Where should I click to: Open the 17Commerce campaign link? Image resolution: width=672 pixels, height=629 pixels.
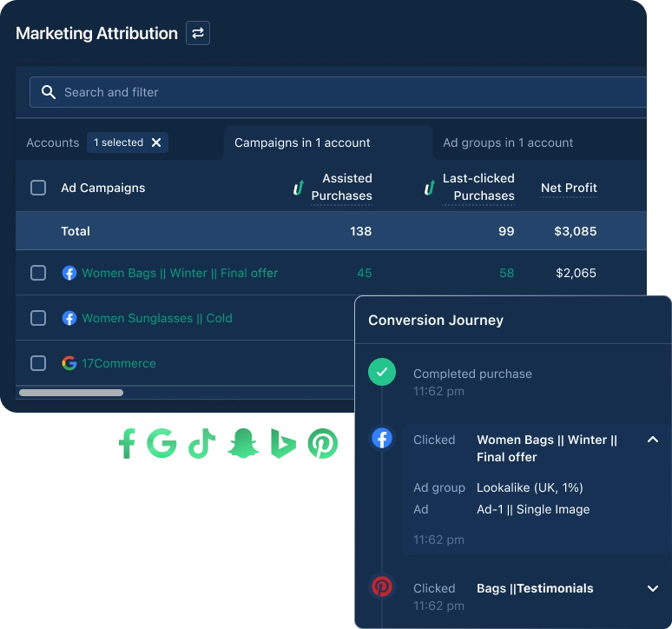coord(118,363)
